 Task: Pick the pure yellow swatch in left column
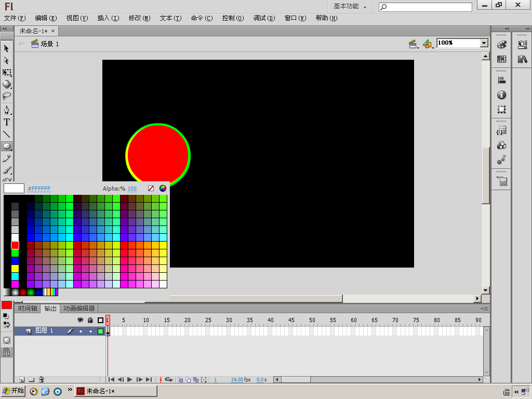click(15, 269)
